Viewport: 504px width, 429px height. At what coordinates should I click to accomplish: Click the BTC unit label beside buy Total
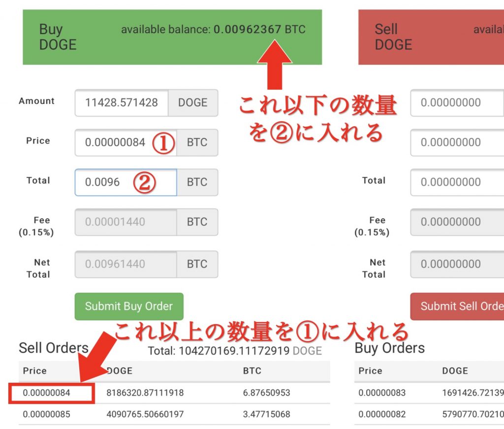pyautogui.click(x=197, y=182)
